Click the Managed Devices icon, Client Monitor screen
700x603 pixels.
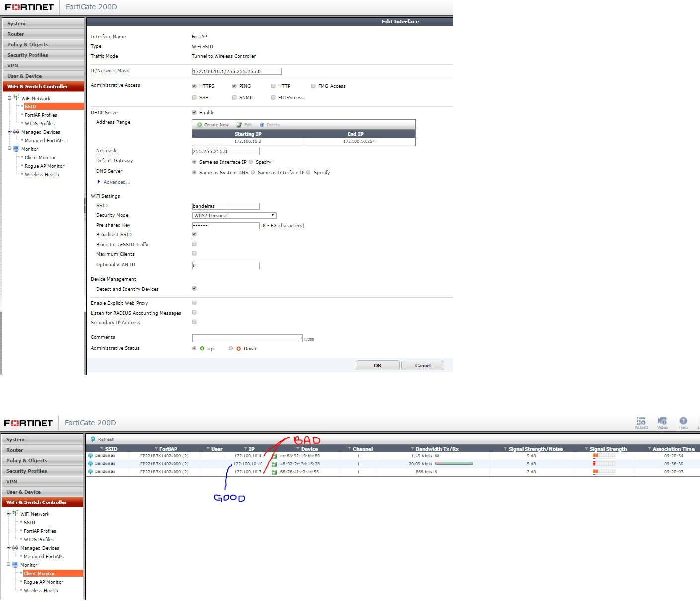[15, 548]
